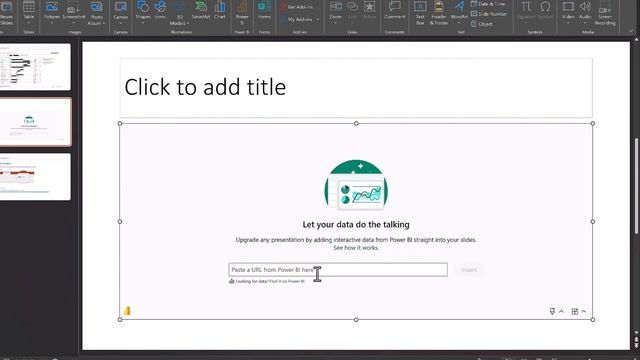Open 3D Models in the ribbon
The width and height of the screenshot is (640, 360).
point(179,13)
